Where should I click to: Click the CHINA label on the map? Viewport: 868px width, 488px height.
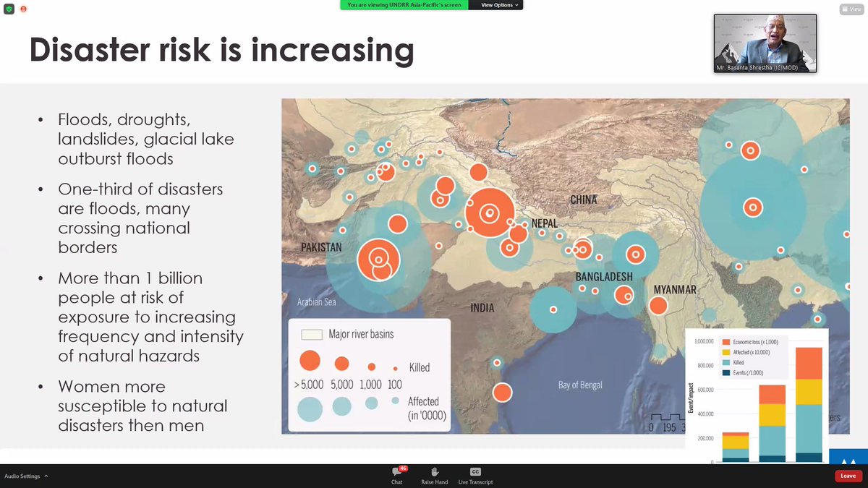[x=583, y=200]
